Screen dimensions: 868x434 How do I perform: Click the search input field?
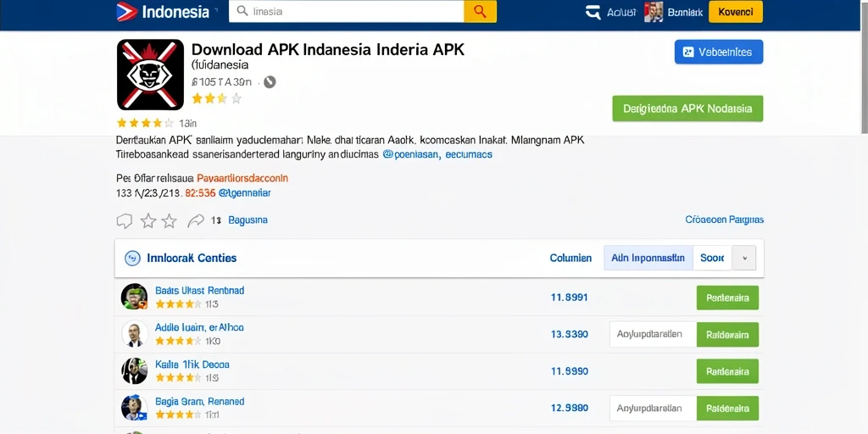346,11
